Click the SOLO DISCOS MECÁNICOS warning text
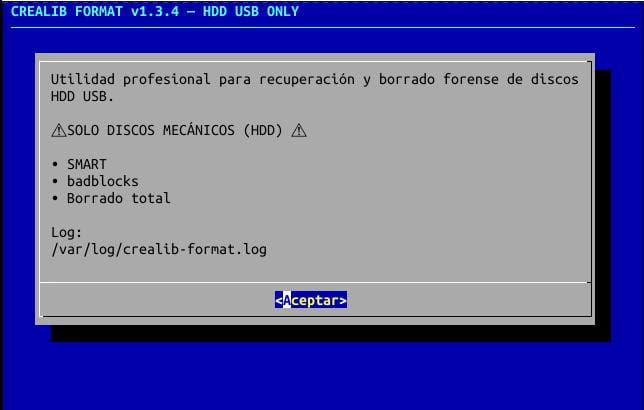The image size is (644, 410). 174,131
